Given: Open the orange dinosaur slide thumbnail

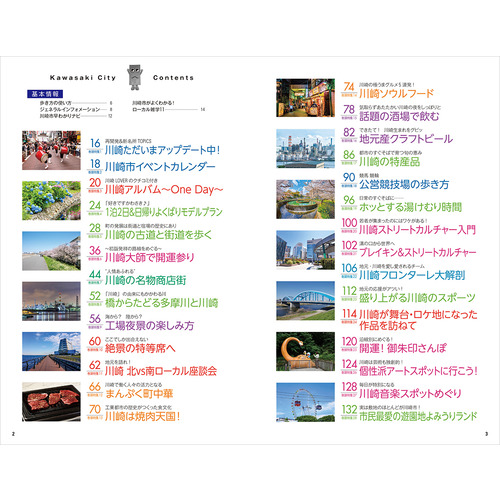Looking at the screenshot, I should (305, 351).
